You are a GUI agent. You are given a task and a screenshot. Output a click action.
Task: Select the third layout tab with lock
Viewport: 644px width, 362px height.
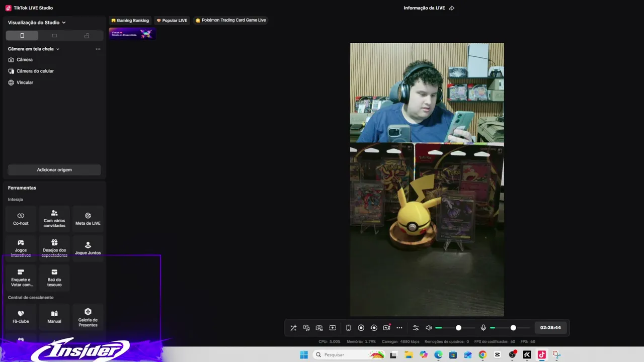click(87, 36)
